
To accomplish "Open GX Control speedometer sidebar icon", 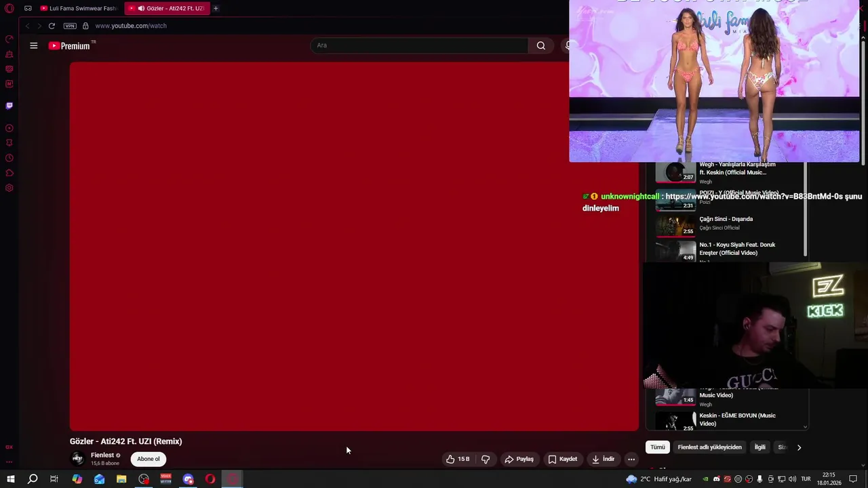I will [x=9, y=39].
